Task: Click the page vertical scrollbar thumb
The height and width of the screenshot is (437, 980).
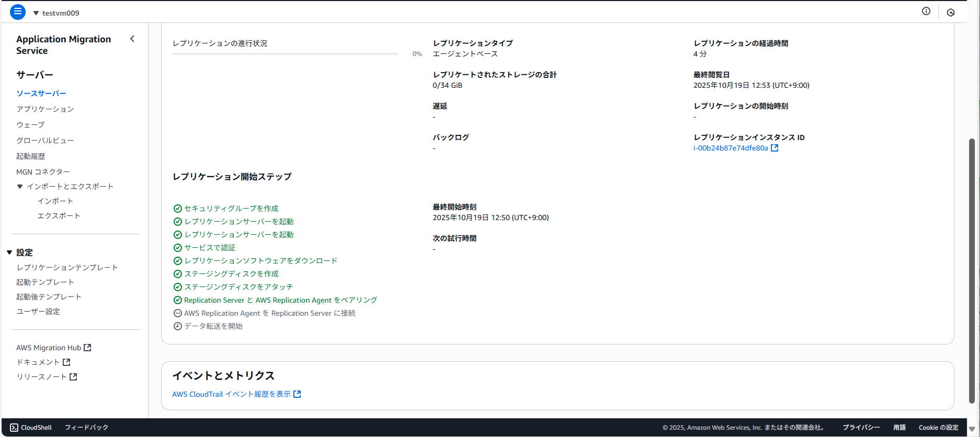Action: (x=972, y=271)
